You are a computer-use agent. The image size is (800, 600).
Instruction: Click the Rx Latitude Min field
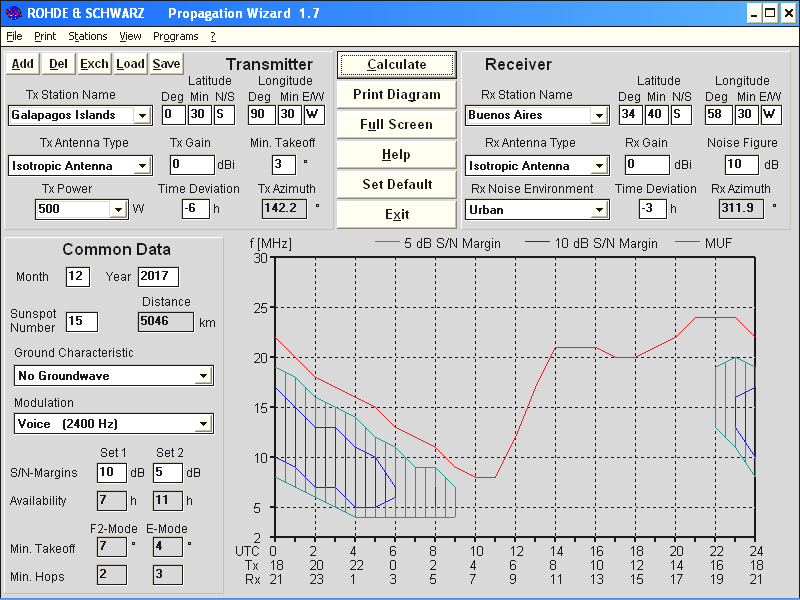[656, 115]
